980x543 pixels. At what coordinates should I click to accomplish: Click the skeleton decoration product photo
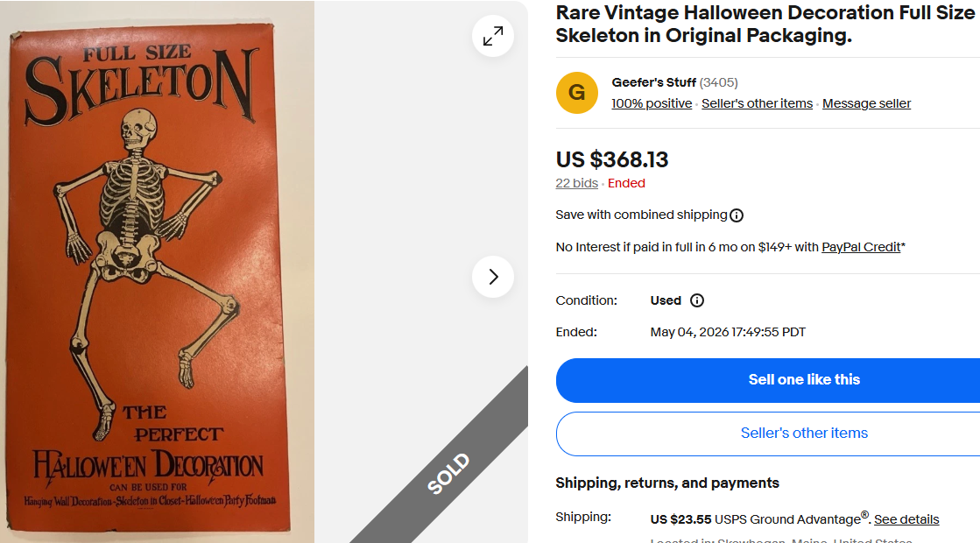[x=149, y=275]
